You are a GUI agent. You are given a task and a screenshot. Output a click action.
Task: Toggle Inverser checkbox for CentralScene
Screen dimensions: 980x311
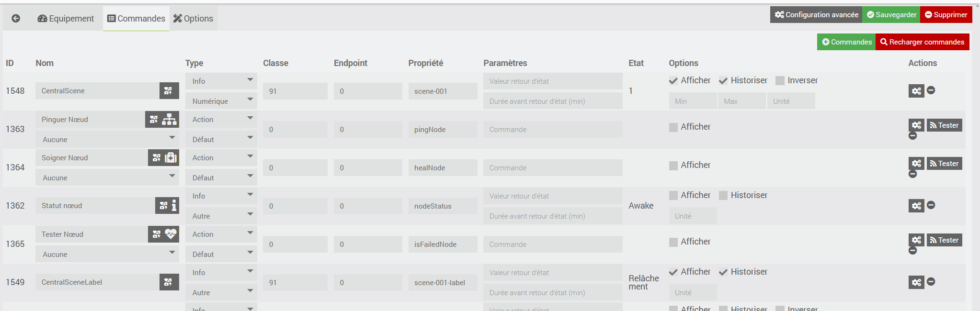[x=780, y=81]
